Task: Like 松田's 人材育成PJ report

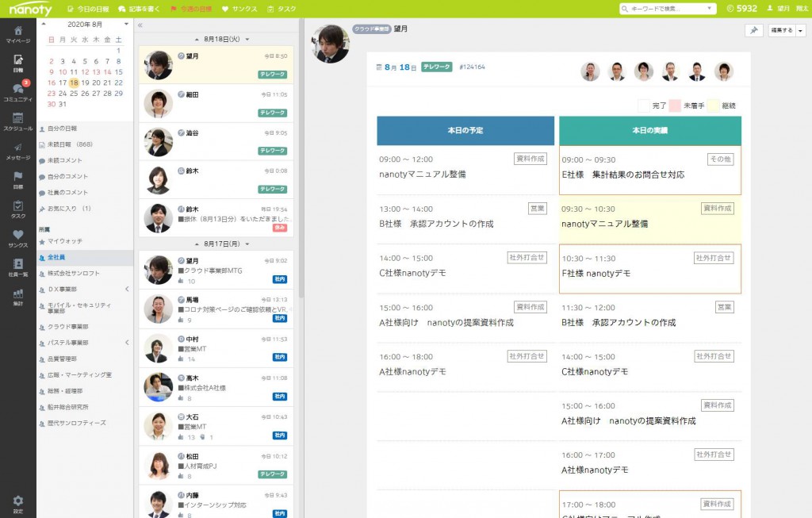Action: click(x=181, y=476)
